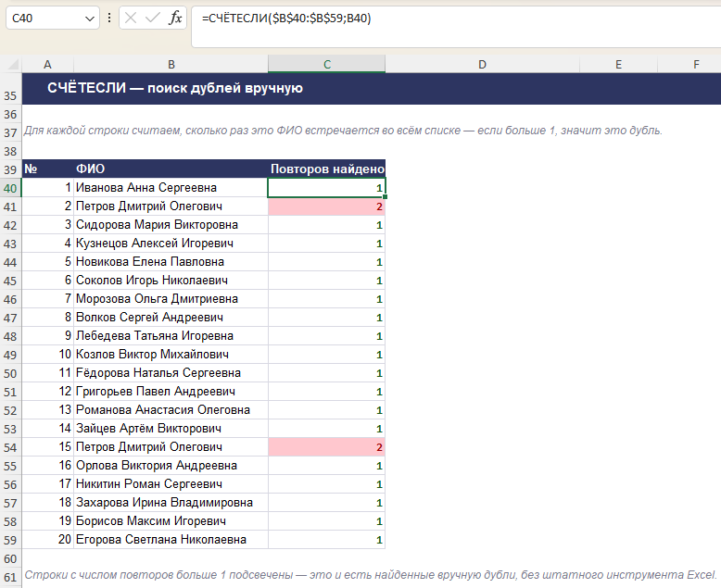Click cell 'Соколов Игорь Николаевич'
The height and width of the screenshot is (588, 721).
coord(171,281)
